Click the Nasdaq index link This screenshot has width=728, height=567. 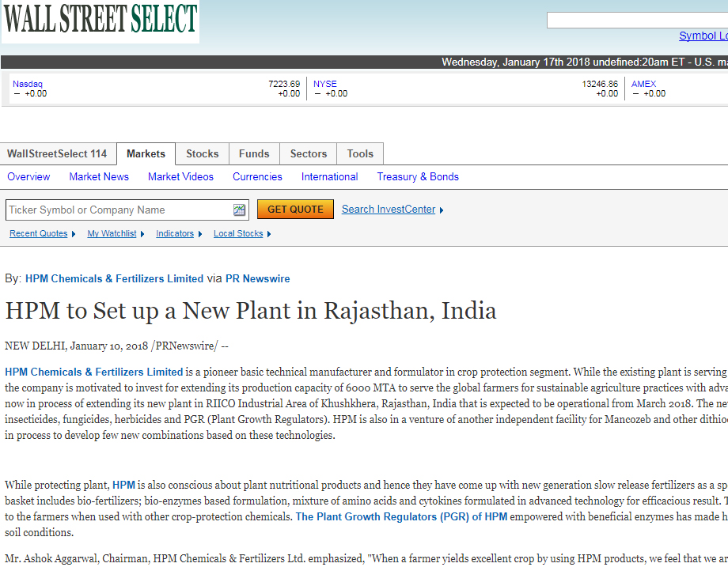click(x=28, y=84)
